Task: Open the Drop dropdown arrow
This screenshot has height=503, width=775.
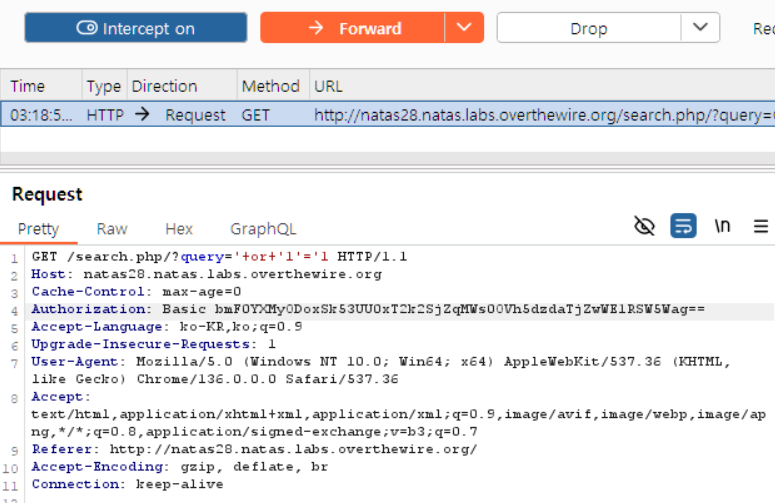Action: (x=700, y=28)
